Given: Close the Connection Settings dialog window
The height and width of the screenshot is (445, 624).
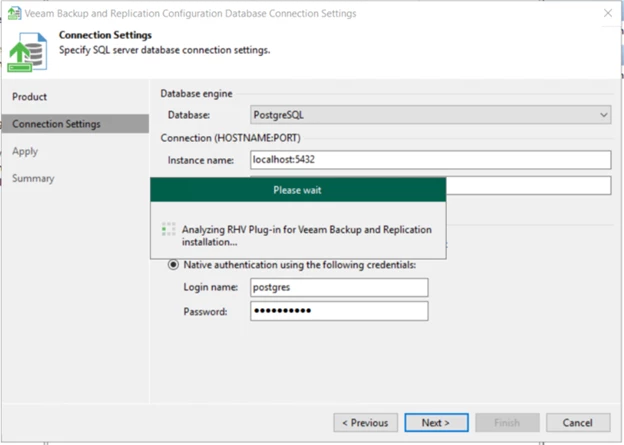Looking at the screenshot, I should click(608, 13).
